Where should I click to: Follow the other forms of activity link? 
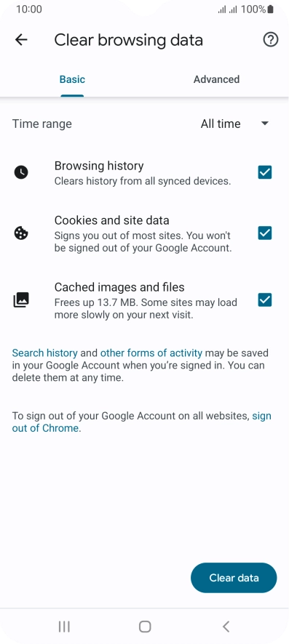pyautogui.click(x=151, y=353)
